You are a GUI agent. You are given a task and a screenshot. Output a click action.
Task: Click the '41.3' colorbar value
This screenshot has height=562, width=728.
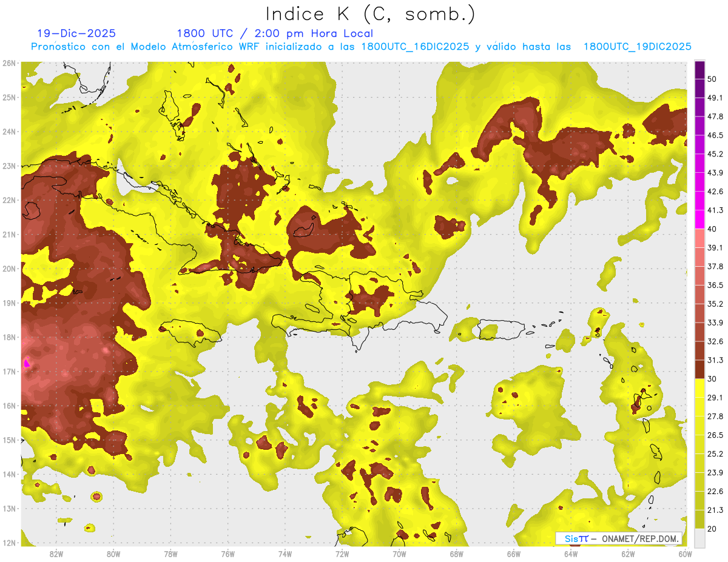pyautogui.click(x=715, y=210)
